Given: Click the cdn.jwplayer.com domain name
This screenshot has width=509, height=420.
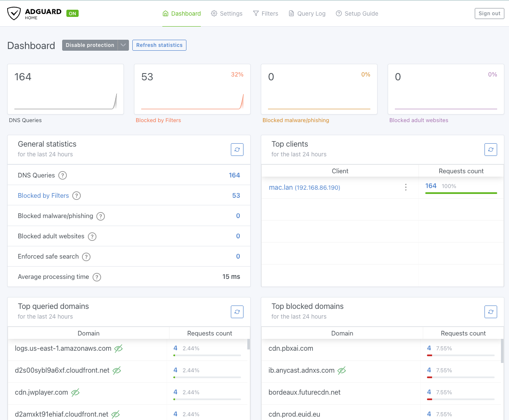Looking at the screenshot, I should pyautogui.click(x=41, y=393).
